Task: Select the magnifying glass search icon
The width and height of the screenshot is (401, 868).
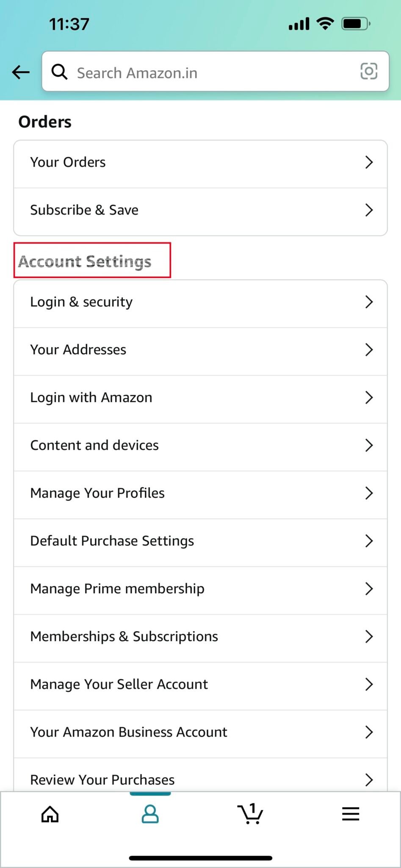Action: [x=60, y=72]
